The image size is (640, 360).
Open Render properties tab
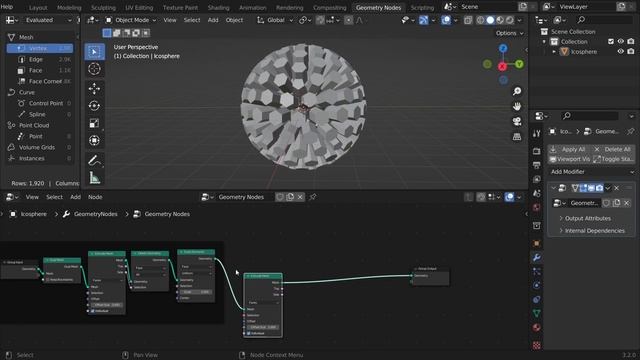[x=537, y=151]
